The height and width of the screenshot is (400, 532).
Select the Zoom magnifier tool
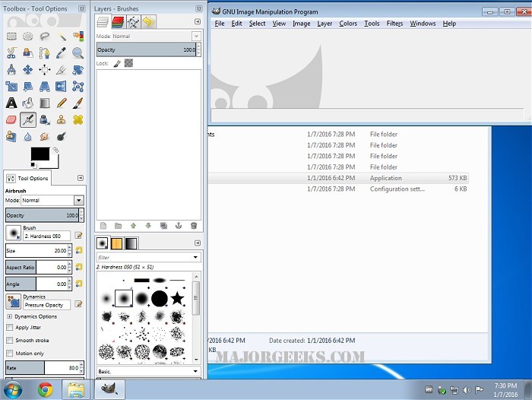78,52
